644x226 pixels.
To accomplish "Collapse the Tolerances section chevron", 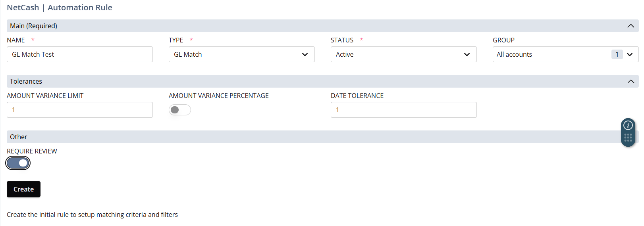I will (x=631, y=81).
